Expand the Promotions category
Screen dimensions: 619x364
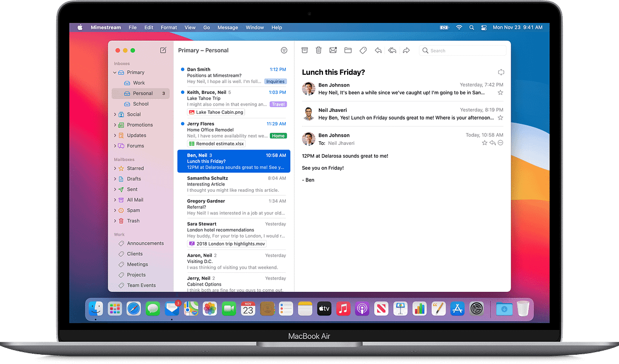[116, 124]
